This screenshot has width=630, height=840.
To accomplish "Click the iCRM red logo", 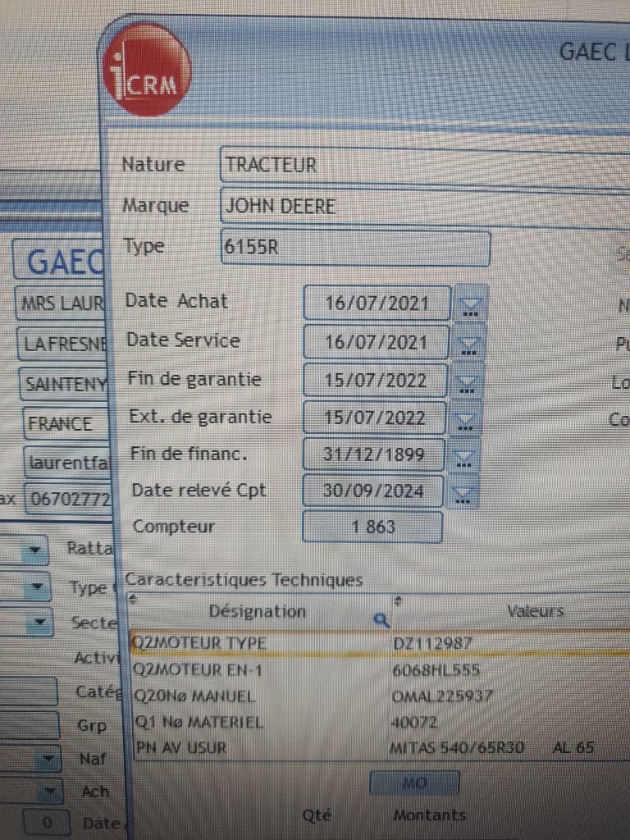I will pyautogui.click(x=148, y=70).
